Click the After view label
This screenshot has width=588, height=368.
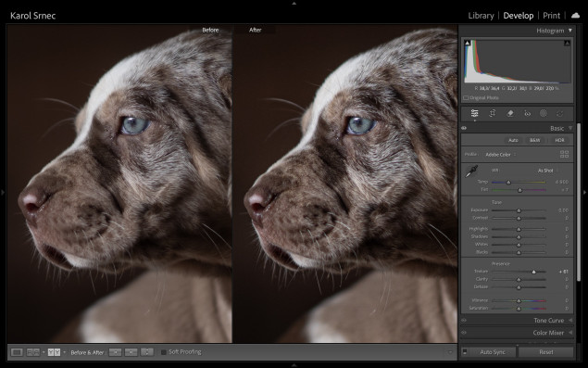point(255,30)
